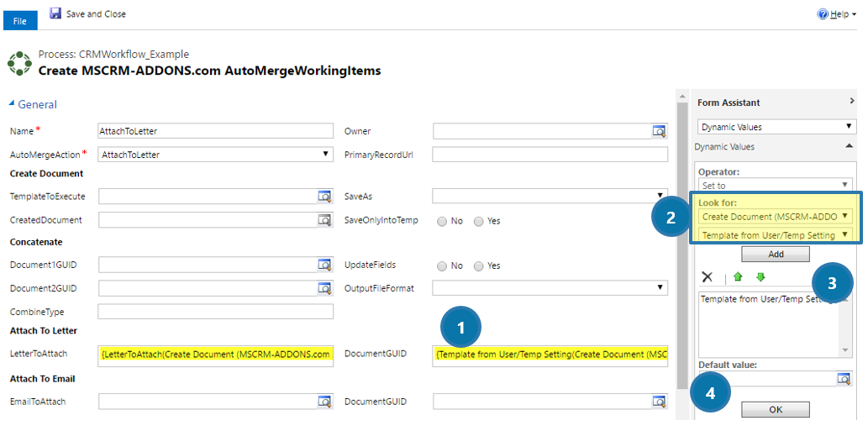Click the TemplateToExecute input field
The image size is (868, 431).
tap(208, 196)
